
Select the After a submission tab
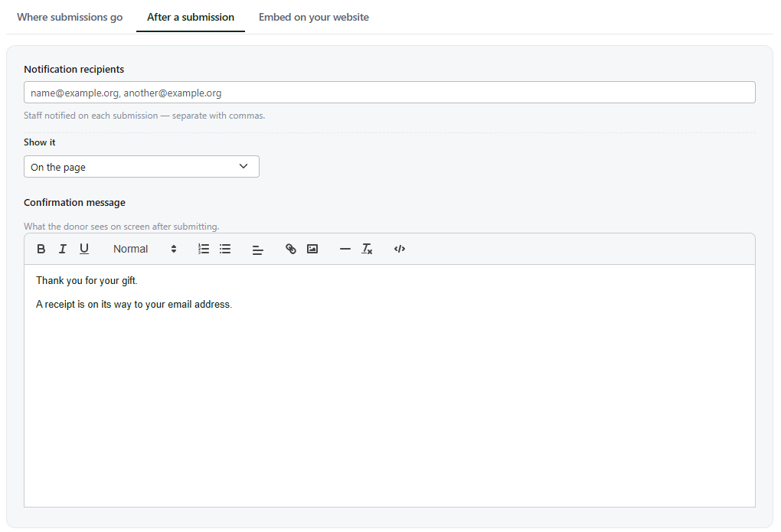190,17
